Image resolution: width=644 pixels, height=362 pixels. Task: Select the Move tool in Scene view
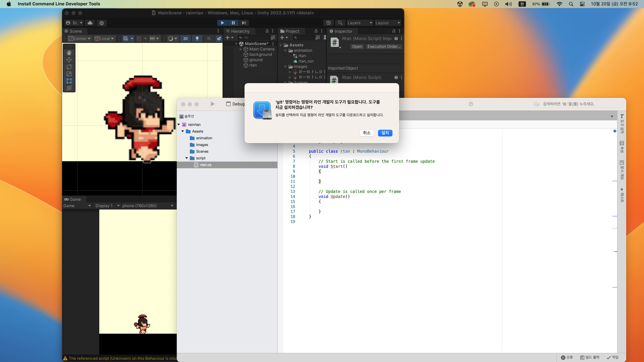click(x=69, y=60)
